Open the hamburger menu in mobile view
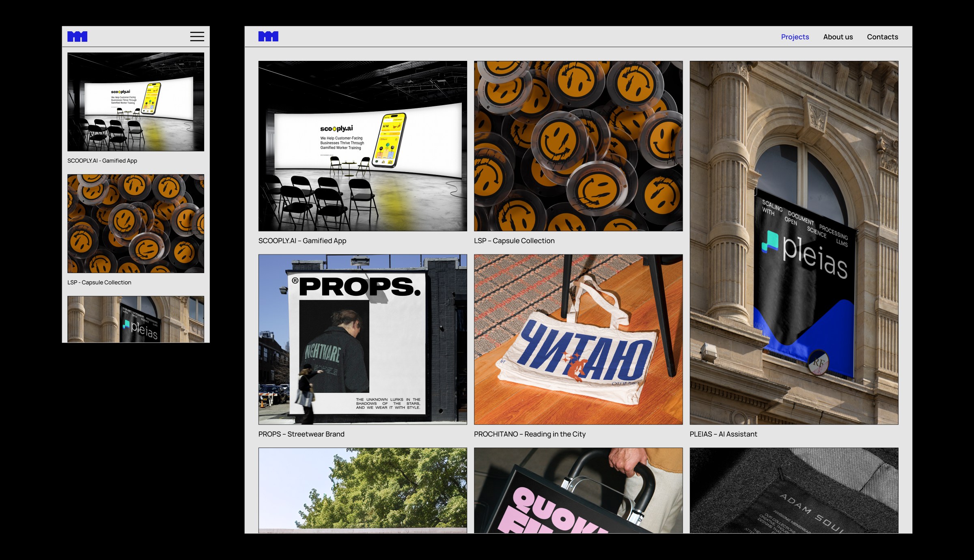Image resolution: width=974 pixels, height=560 pixels. click(197, 37)
